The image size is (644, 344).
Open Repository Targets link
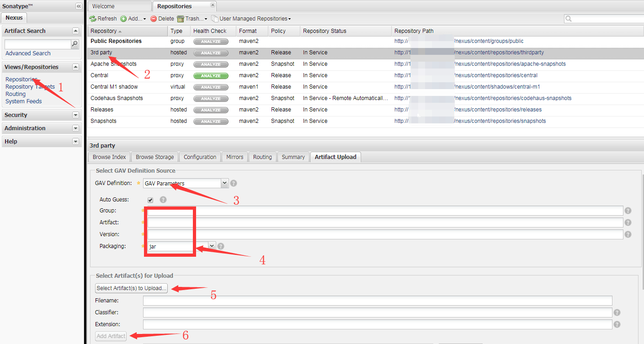coord(30,87)
